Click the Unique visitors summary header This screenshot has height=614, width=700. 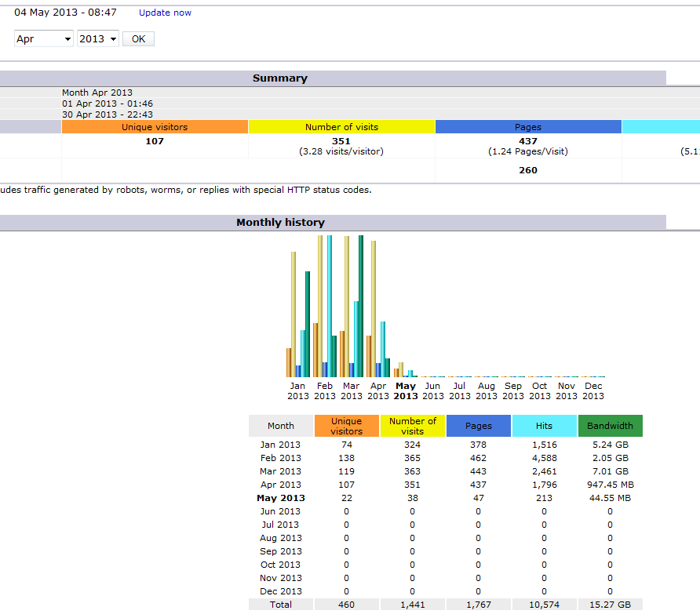155,127
